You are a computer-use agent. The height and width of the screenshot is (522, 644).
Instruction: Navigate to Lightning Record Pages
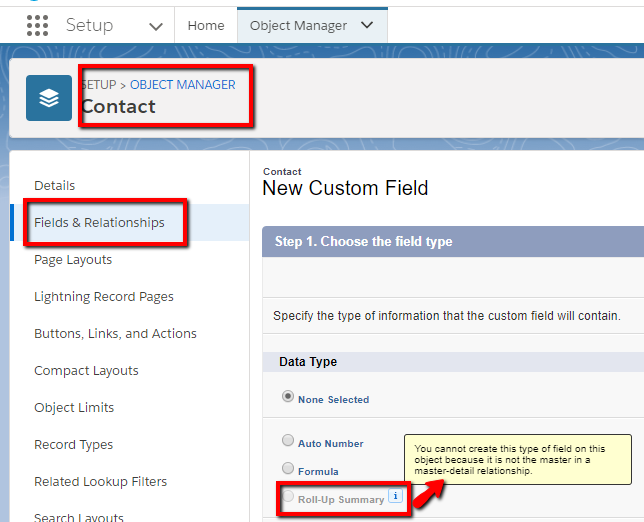104,297
